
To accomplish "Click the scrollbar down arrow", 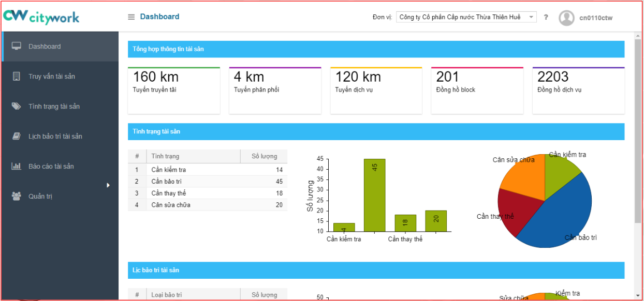I will tap(638, 296).
